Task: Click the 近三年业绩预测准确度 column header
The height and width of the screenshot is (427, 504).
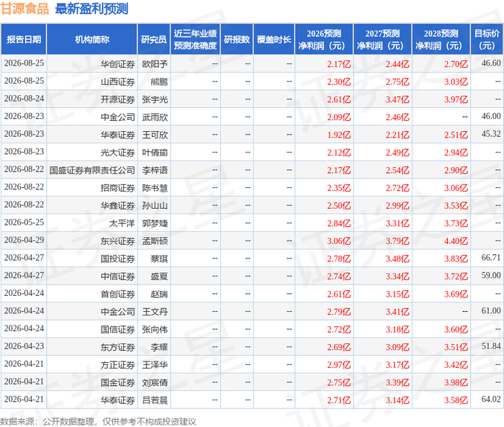Action: pyautogui.click(x=195, y=39)
